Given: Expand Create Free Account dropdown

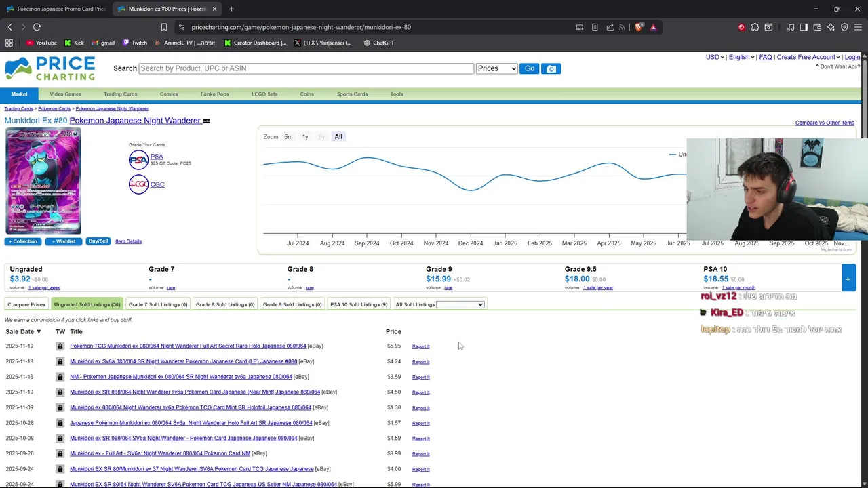Looking at the screenshot, I should 808,57.
